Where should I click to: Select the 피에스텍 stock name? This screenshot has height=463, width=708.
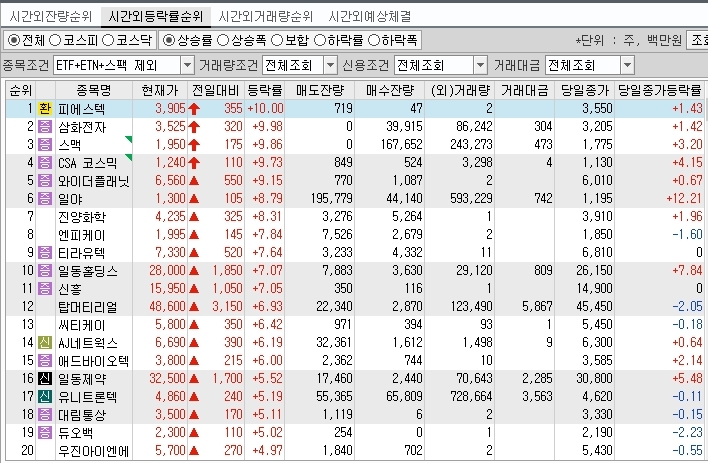coord(82,109)
